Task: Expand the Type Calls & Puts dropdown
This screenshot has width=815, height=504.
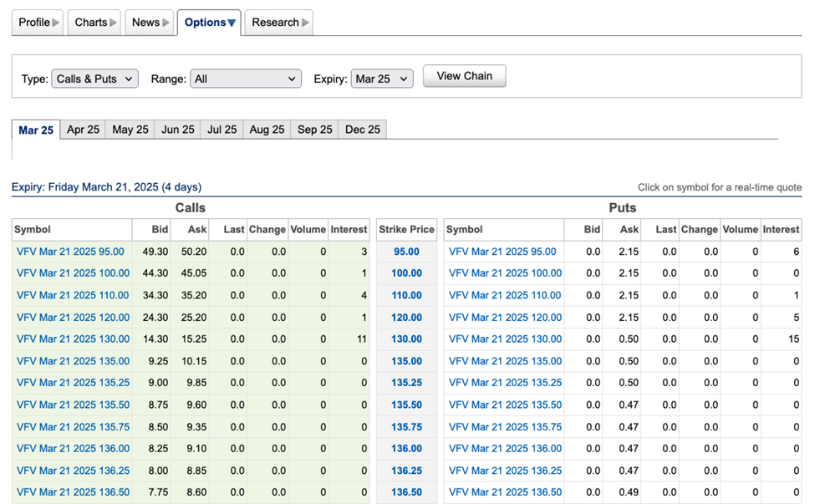Action: [x=94, y=79]
